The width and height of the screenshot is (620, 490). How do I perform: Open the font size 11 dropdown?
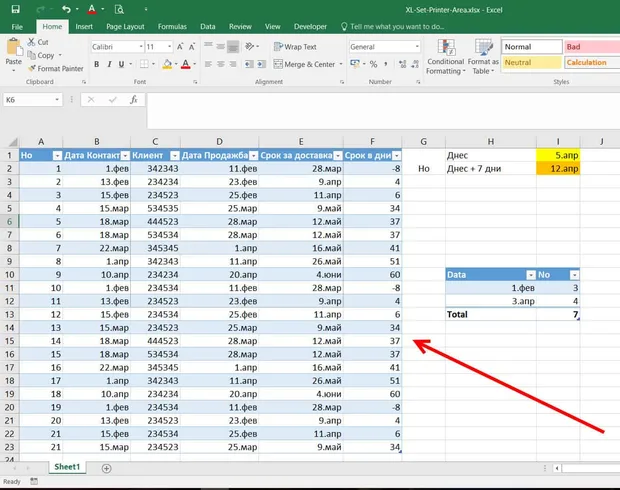click(x=169, y=47)
